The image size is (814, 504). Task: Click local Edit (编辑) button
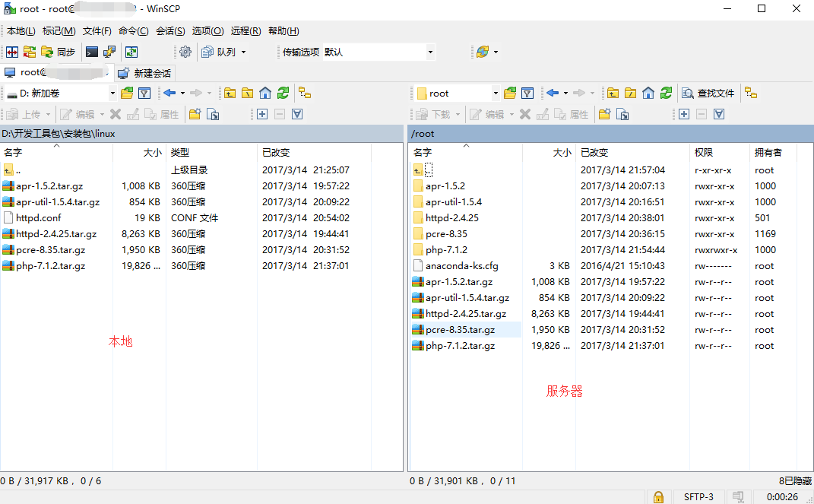coord(78,114)
